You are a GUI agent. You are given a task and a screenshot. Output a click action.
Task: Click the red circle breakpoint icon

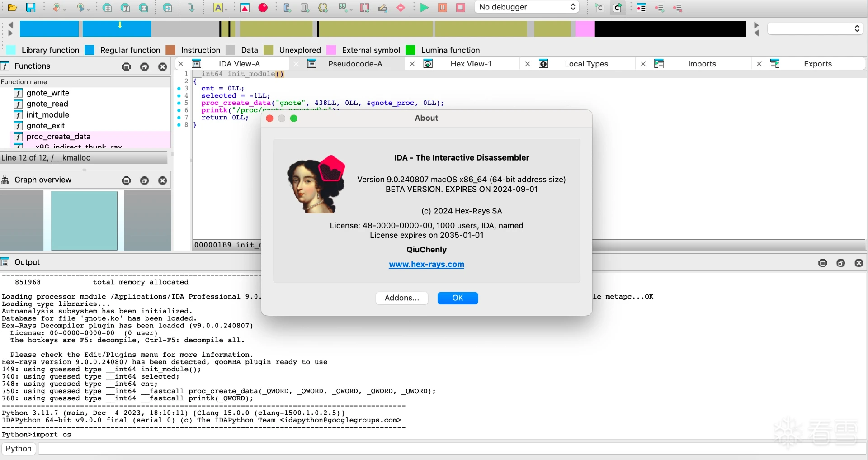point(263,8)
